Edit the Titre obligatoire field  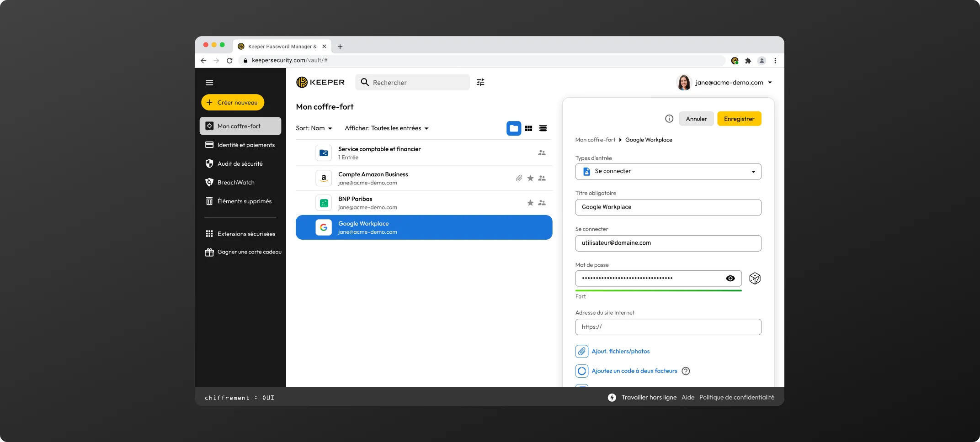pyautogui.click(x=668, y=207)
